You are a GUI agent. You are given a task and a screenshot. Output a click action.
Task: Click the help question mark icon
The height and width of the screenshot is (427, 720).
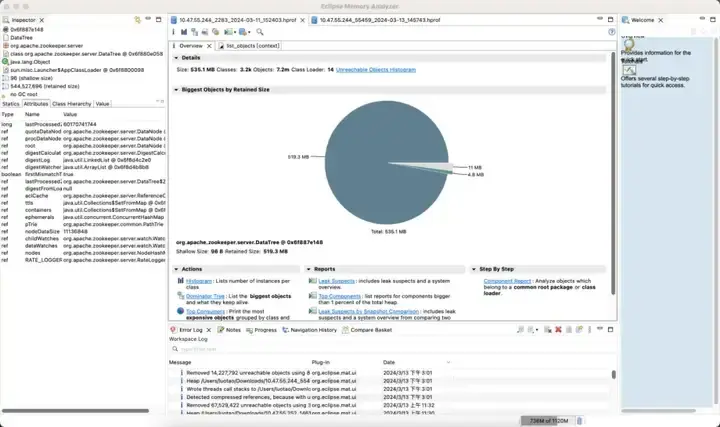[x=612, y=32]
